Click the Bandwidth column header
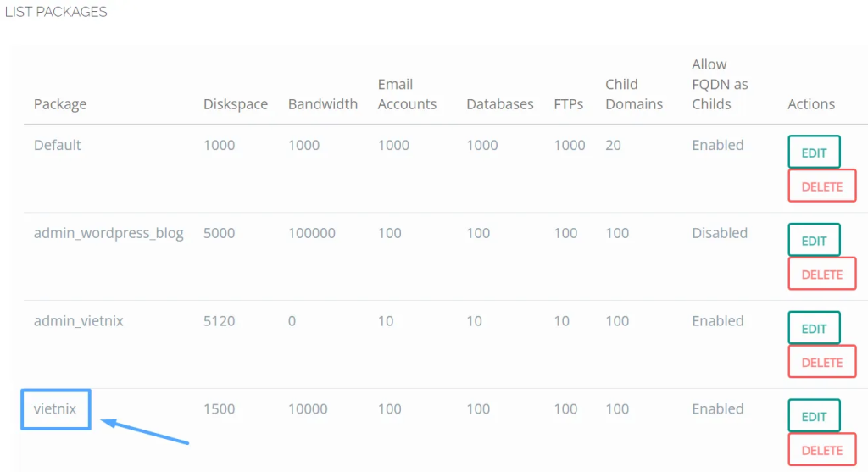Viewport: 868px width, 472px height. point(322,104)
